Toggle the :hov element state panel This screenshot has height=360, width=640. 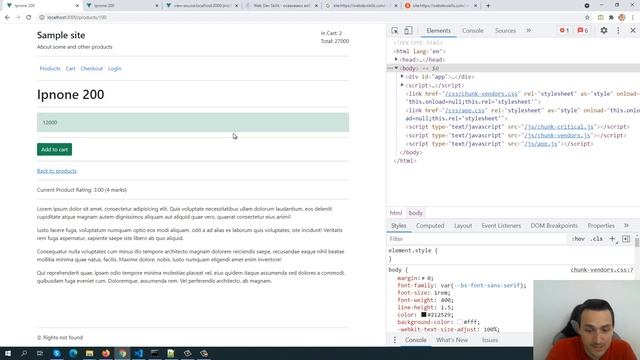coord(578,239)
